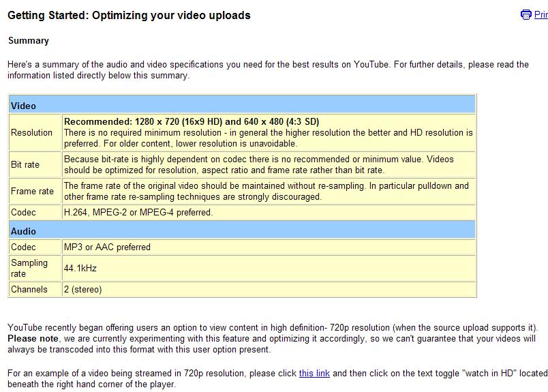548x392 pixels.
Task: Click the 'Recommended: 1280 x 720 (16x9 HD)' bold text
Action: [x=143, y=122]
